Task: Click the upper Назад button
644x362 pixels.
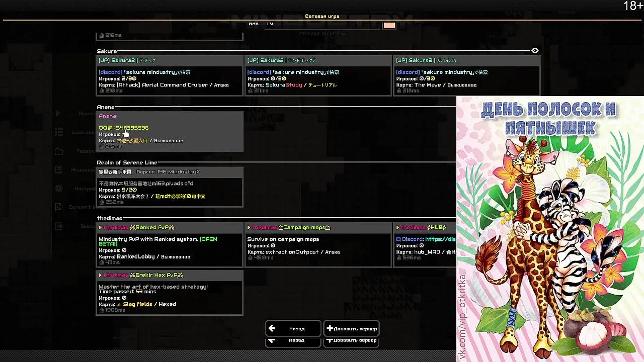Action: [293, 328]
